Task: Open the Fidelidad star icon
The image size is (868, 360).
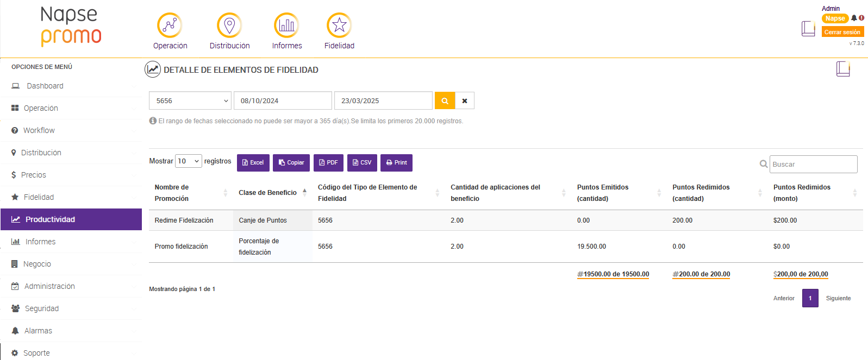Action: click(x=339, y=26)
